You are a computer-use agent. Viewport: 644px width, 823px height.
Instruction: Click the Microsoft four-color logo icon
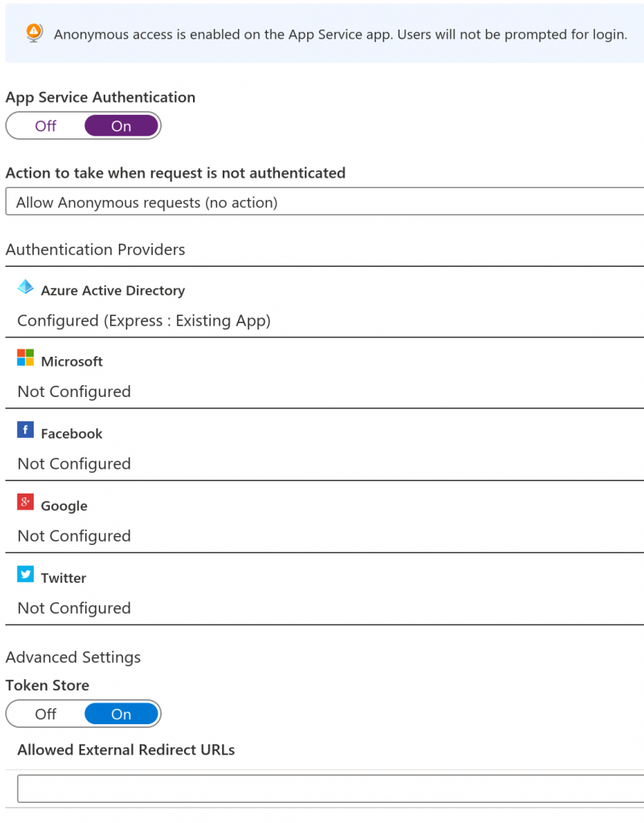pos(25,358)
